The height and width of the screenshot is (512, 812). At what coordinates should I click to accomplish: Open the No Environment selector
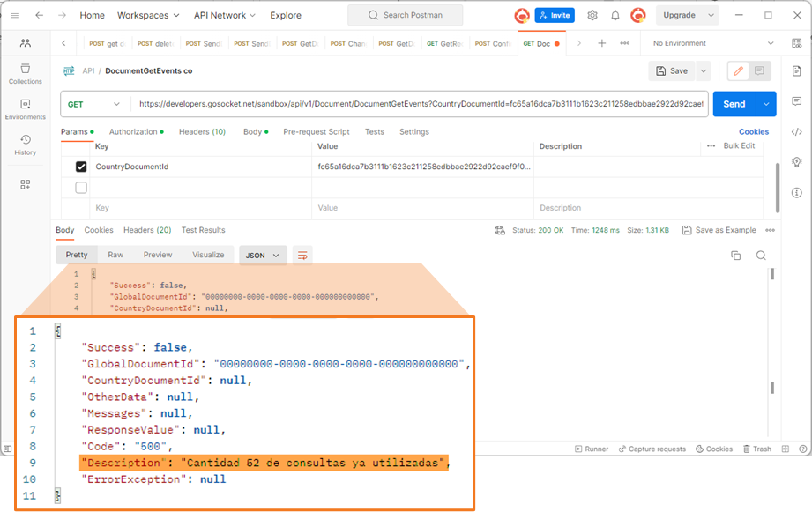713,43
